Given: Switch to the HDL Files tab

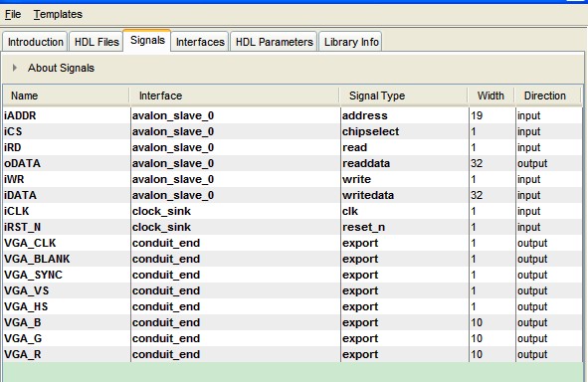Looking at the screenshot, I should pyautogui.click(x=97, y=42).
